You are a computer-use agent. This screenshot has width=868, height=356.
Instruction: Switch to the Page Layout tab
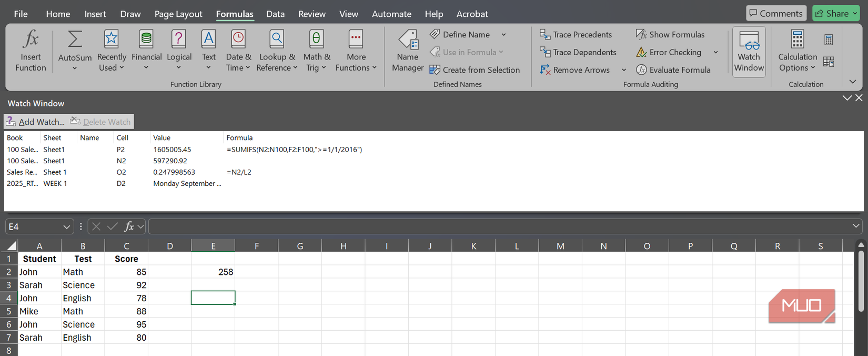(178, 14)
